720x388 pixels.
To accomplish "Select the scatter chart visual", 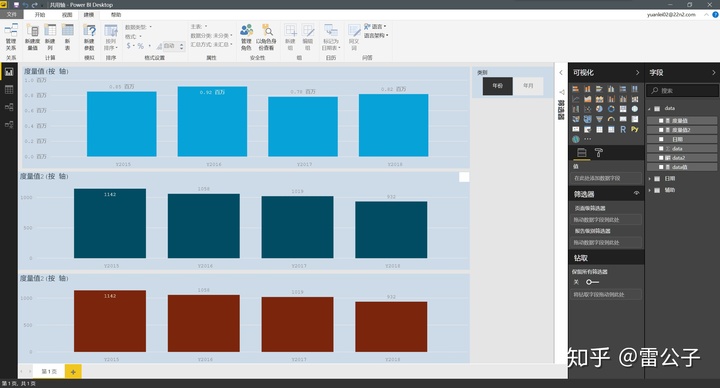I will tap(587, 109).
